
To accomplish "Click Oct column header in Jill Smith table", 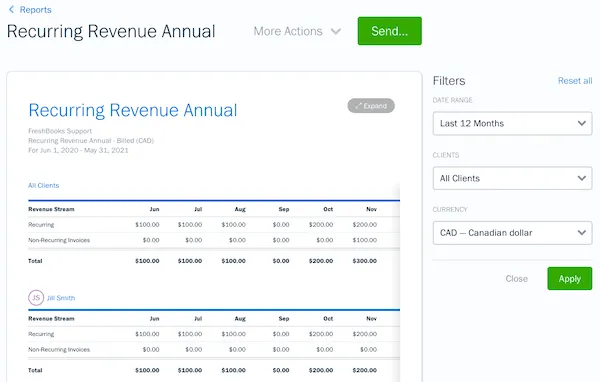I will click(x=328, y=318).
